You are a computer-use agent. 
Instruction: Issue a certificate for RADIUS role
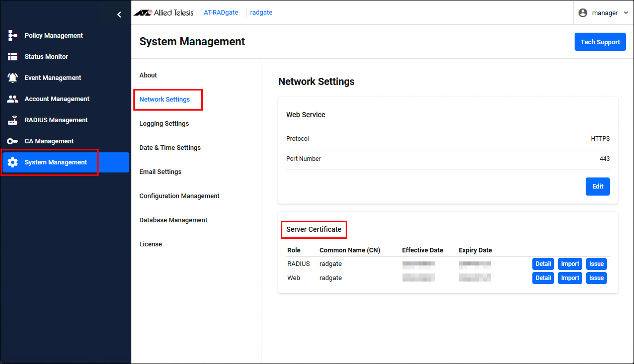596,264
